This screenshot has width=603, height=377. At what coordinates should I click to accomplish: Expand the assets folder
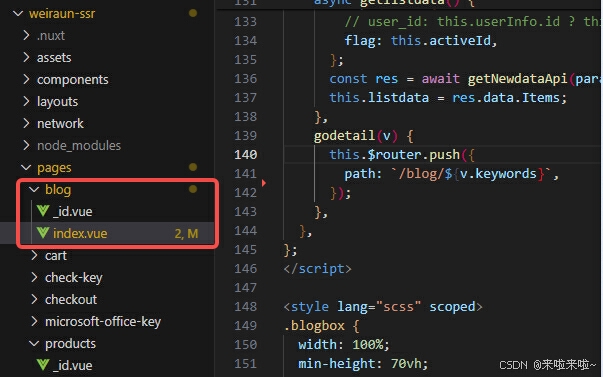click(26, 57)
